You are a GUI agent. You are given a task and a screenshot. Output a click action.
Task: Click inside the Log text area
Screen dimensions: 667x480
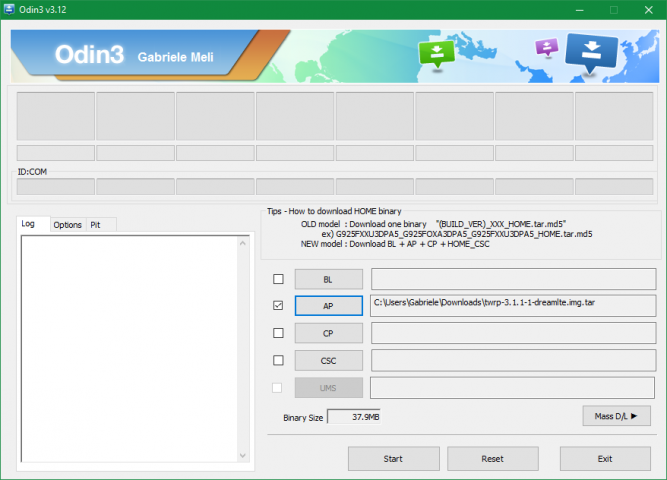click(x=129, y=349)
